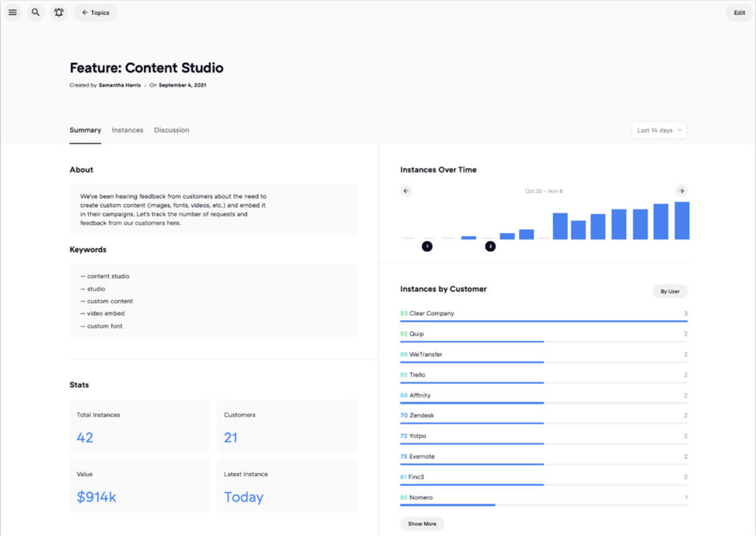Select the Summary tab
This screenshot has width=756, height=536.
[x=85, y=130]
